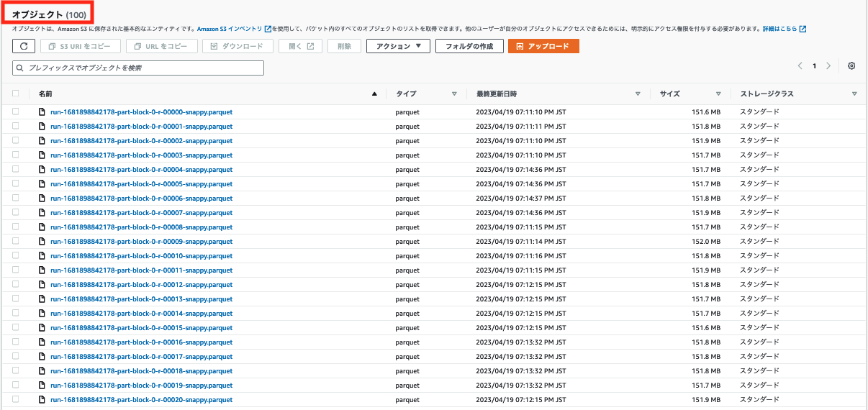Viewport: 868px width, 410px height.
Task: Click the オブジェクト (100) heading
Action: pos(49,14)
